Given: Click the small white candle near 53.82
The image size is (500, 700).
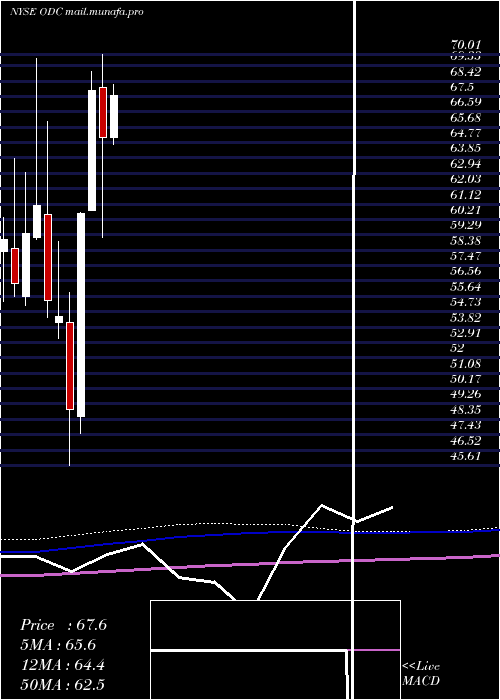Looking at the screenshot, I should pos(58,319).
